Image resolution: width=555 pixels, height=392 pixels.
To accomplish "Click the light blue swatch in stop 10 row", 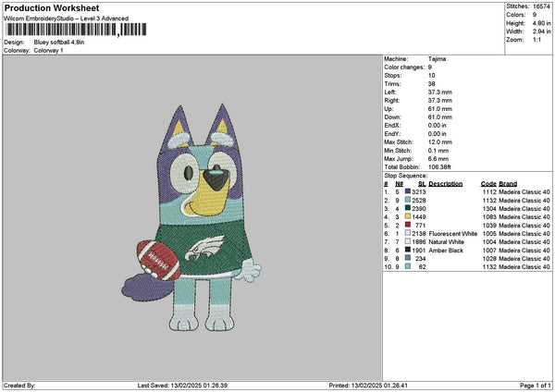I will [408, 266].
